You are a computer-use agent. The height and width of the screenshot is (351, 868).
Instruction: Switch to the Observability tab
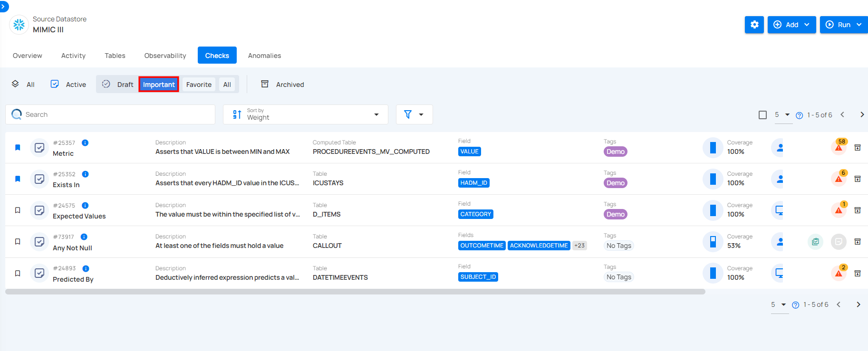coord(165,56)
